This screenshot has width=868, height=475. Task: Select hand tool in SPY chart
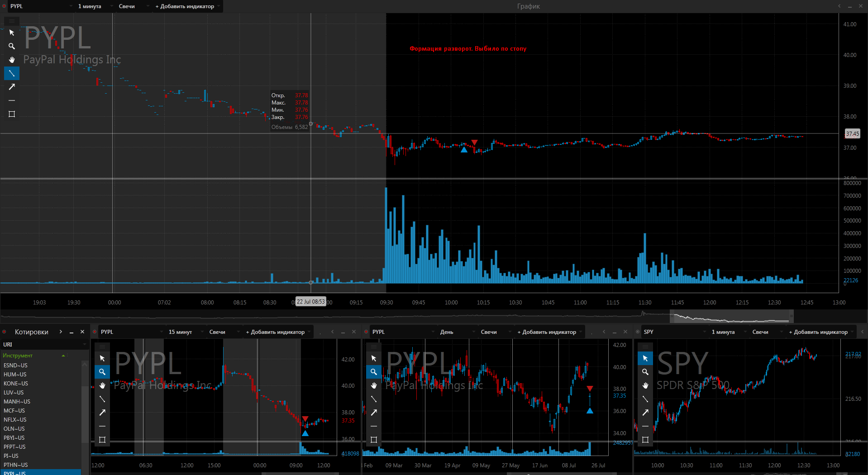(645, 385)
